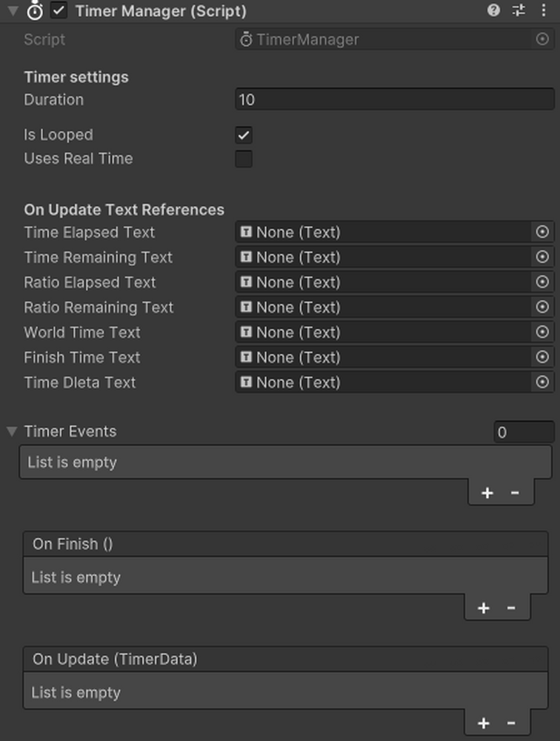Add an entry to Timer Events list

click(x=486, y=492)
